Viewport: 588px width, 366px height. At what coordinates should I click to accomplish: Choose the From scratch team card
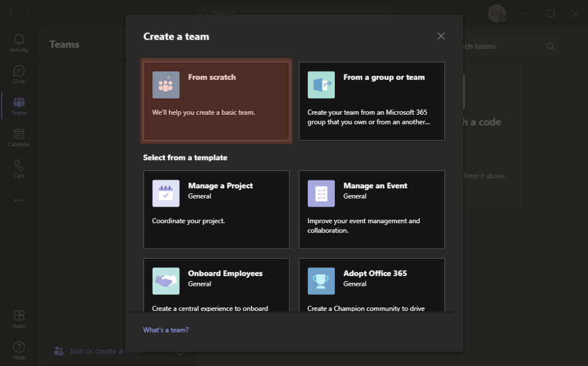(216, 101)
